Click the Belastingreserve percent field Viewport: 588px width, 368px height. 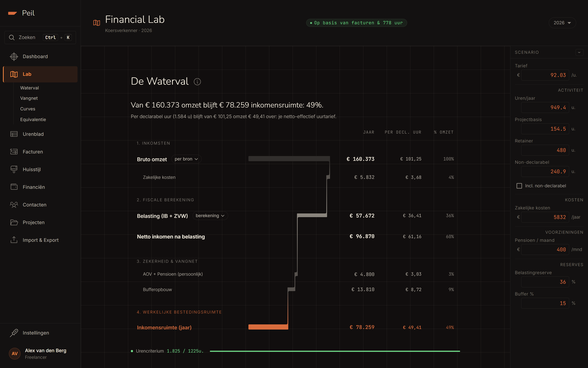[x=545, y=282]
